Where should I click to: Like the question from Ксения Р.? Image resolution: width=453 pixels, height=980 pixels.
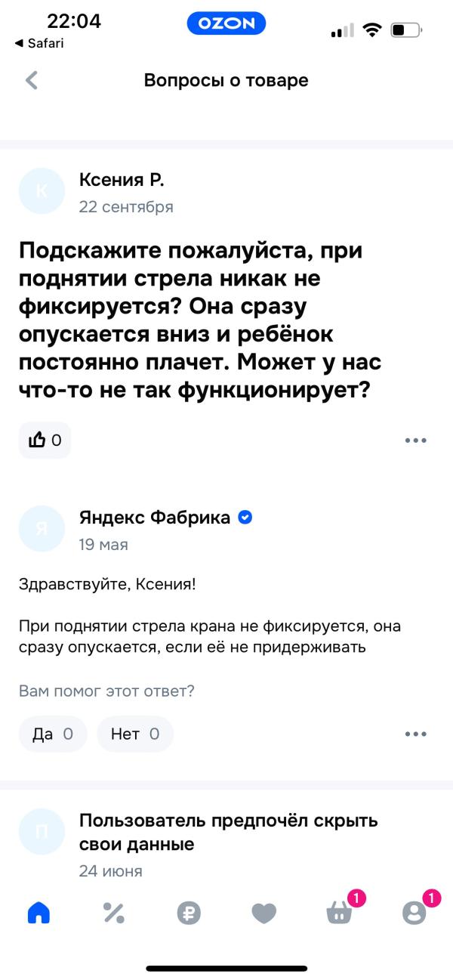coord(45,440)
